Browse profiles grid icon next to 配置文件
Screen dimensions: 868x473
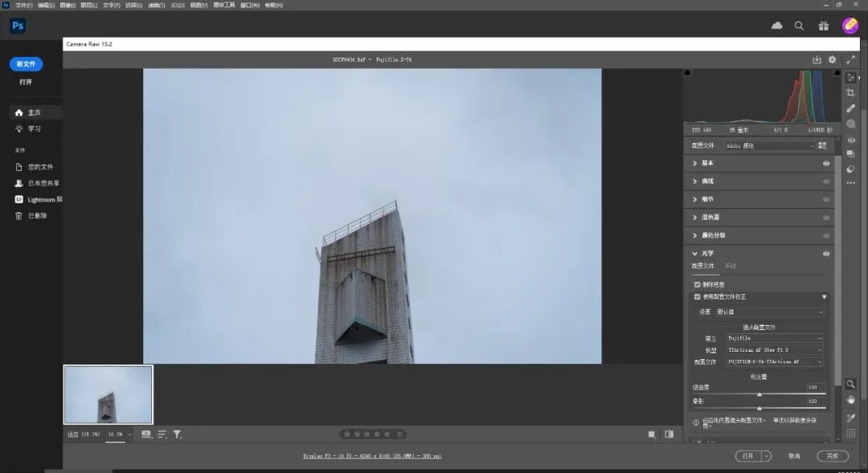(x=822, y=145)
